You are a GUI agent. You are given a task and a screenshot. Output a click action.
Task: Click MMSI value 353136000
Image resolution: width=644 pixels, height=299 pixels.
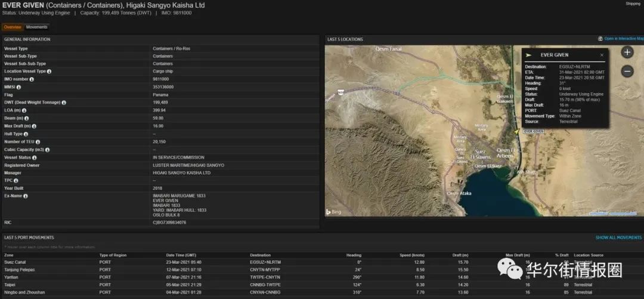click(163, 87)
